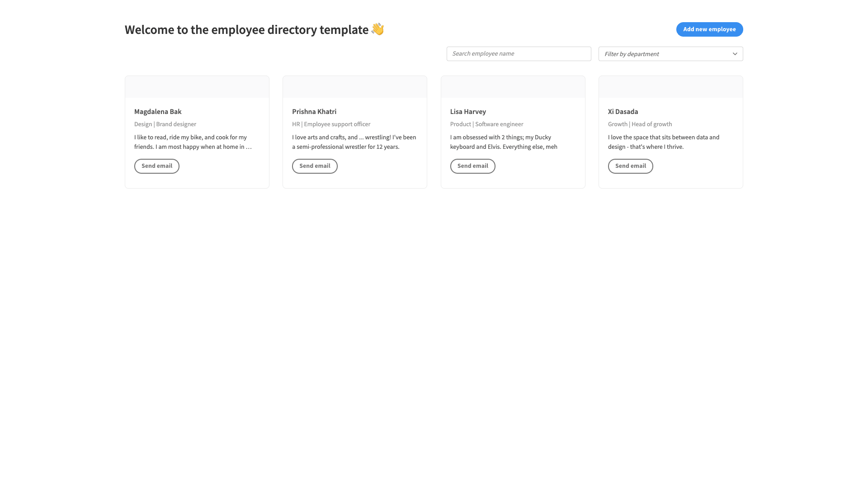Viewport: 868px width, 484px height.
Task: Click the Add new employee button
Action: click(709, 29)
